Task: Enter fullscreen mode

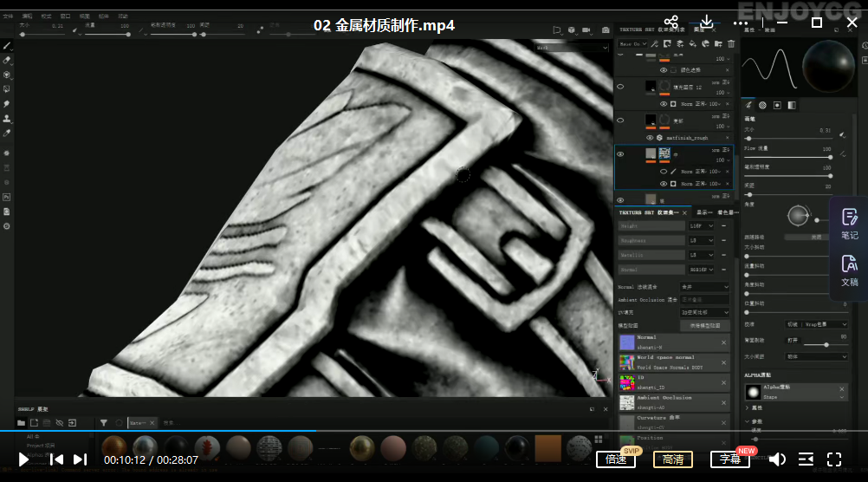Action: coord(834,459)
